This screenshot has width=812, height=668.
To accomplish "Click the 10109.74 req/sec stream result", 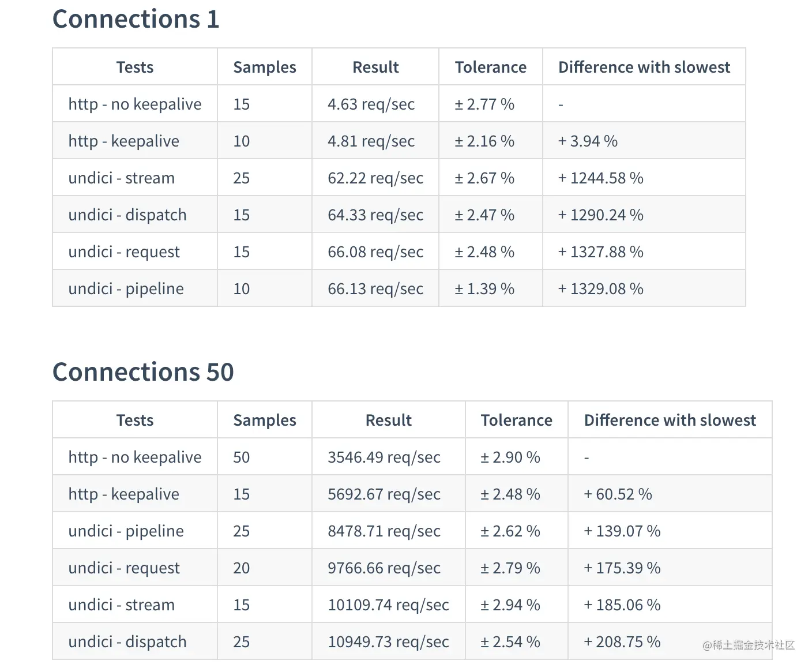I will [x=389, y=605].
